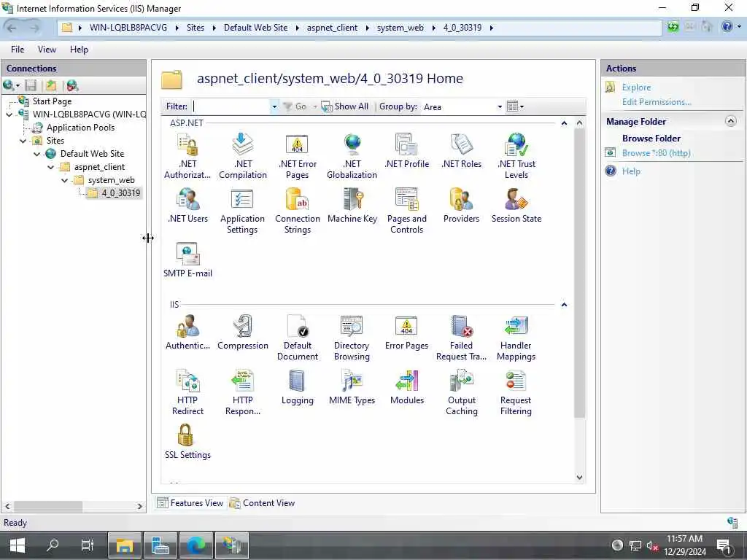Click Edit Permissions link

(657, 102)
